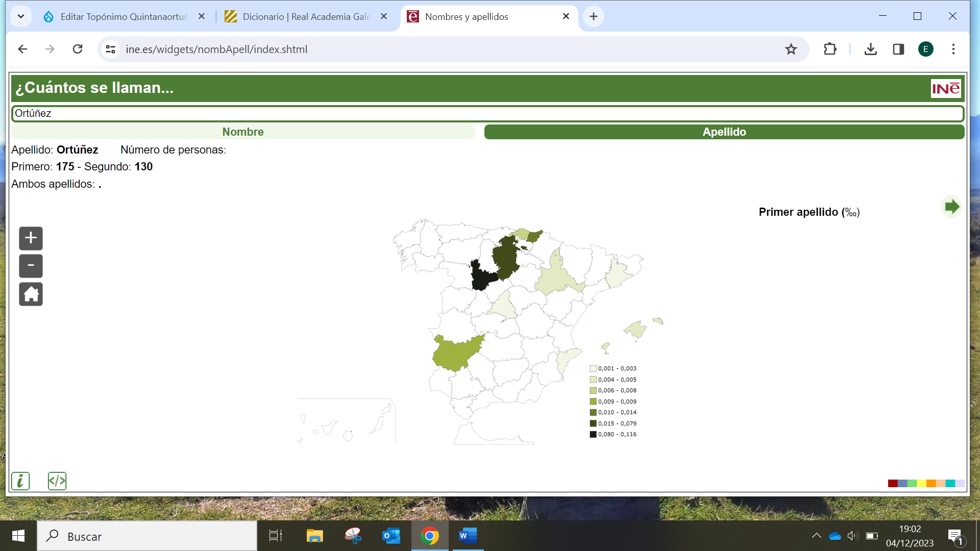Bookmark this page with the star icon
The width and height of the screenshot is (980, 551).
pos(791,49)
